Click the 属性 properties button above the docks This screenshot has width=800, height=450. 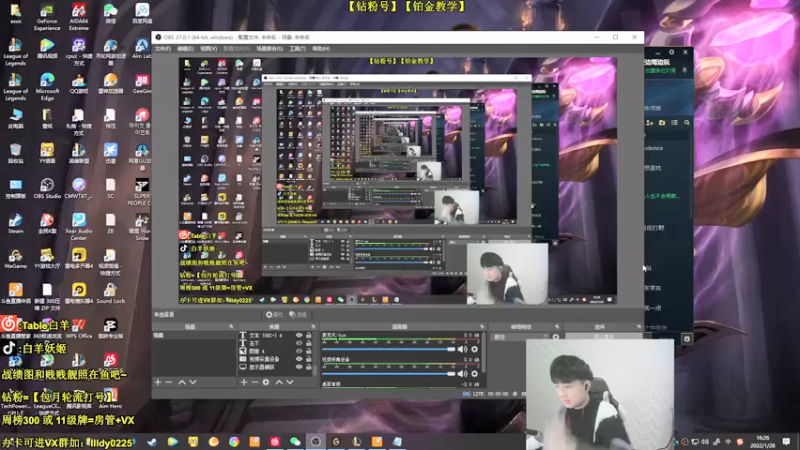(x=274, y=315)
